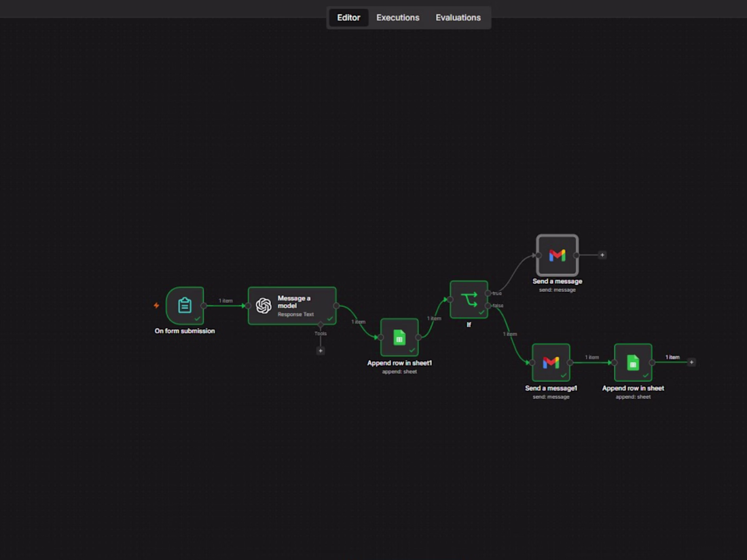747x560 pixels.
Task: Open the Executions tab
Action: pyautogui.click(x=398, y=18)
